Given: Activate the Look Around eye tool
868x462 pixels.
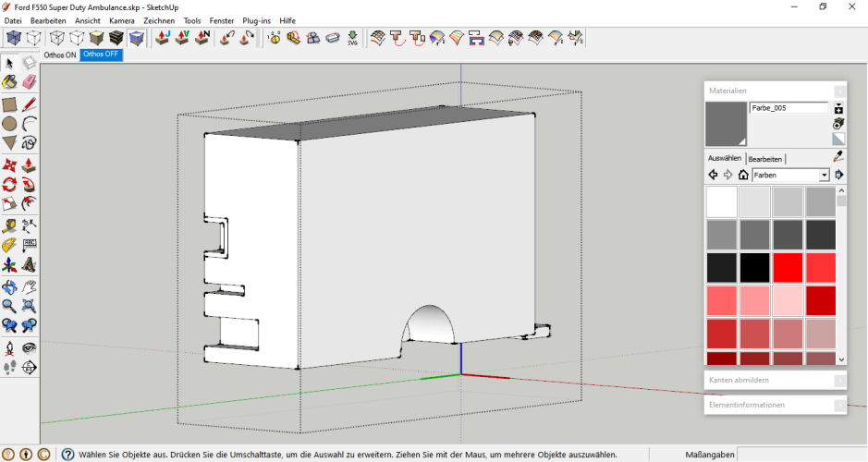Looking at the screenshot, I should [30, 347].
